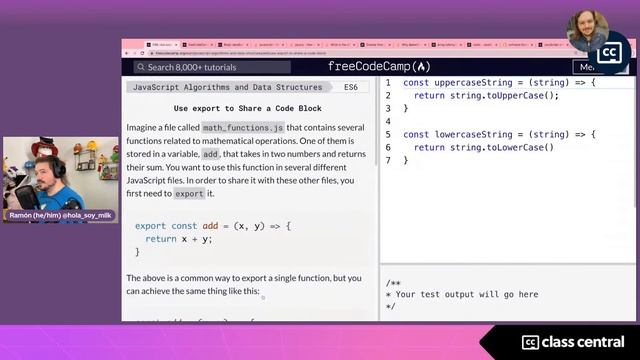This screenshot has width=640, height=360.
Task: Click the inline code word add
Action: (210, 154)
